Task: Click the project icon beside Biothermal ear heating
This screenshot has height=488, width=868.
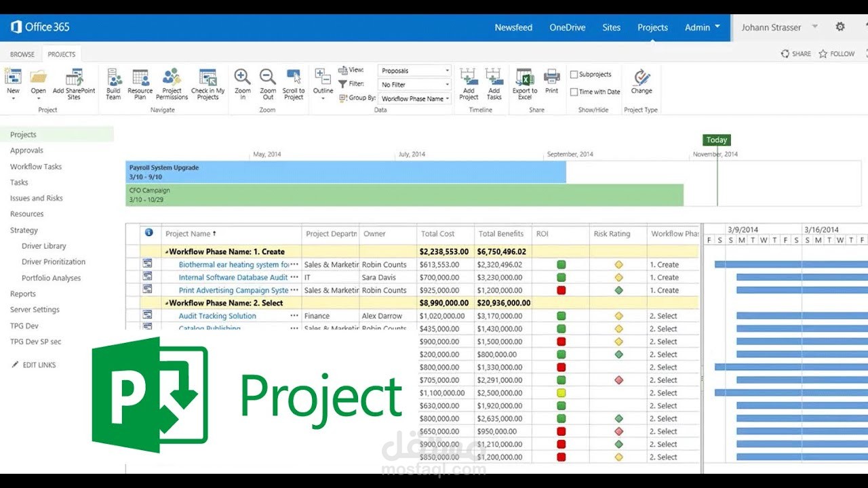Action: (147, 264)
